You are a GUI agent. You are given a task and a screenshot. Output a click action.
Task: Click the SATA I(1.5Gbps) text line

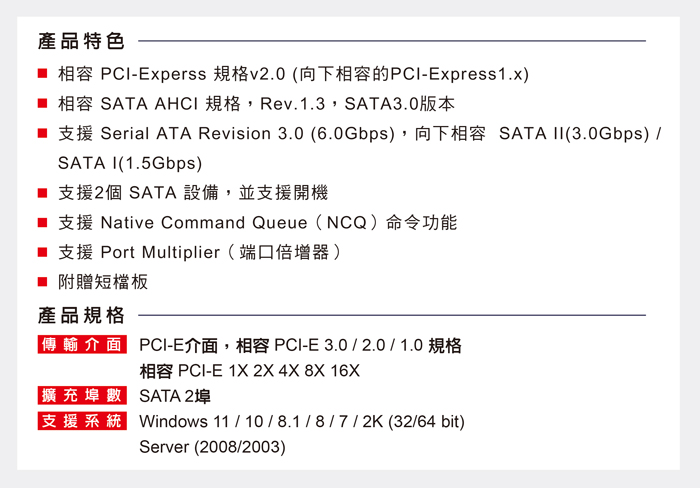(x=130, y=163)
